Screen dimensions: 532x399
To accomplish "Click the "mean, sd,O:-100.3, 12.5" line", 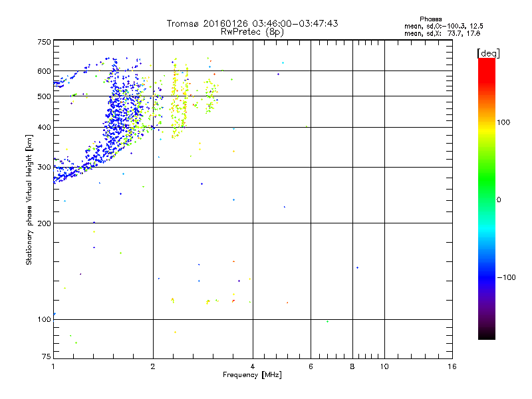I will (x=444, y=26).
